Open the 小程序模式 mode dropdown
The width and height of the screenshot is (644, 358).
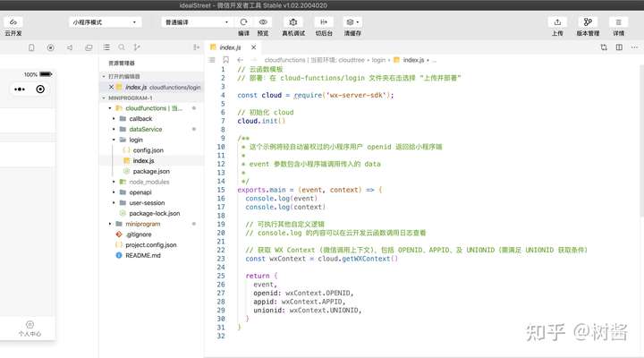105,22
